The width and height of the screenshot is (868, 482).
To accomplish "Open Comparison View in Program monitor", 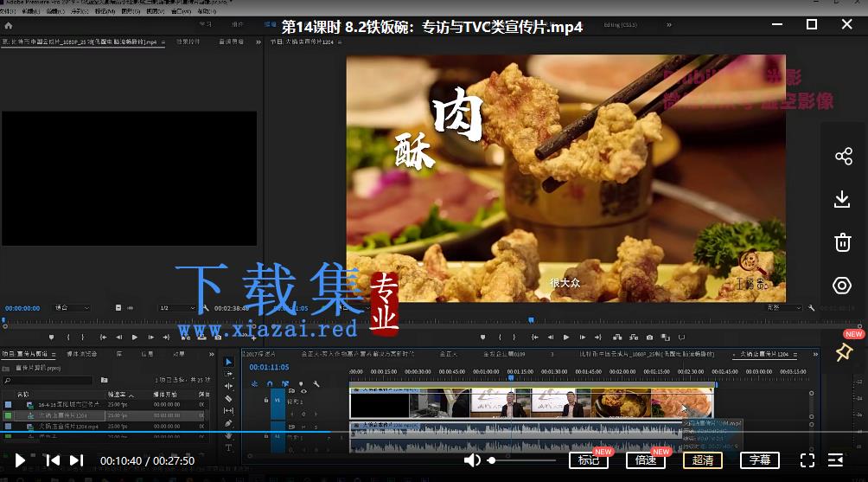I will 666,337.
